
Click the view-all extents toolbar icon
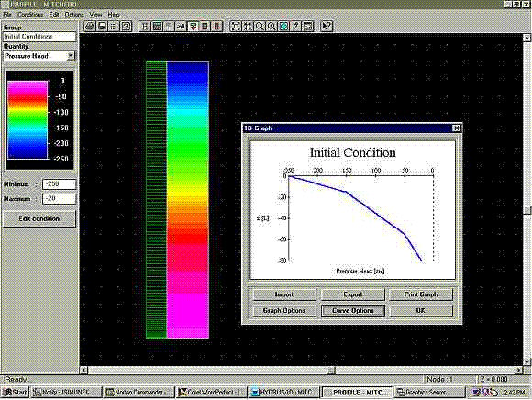pos(235,26)
